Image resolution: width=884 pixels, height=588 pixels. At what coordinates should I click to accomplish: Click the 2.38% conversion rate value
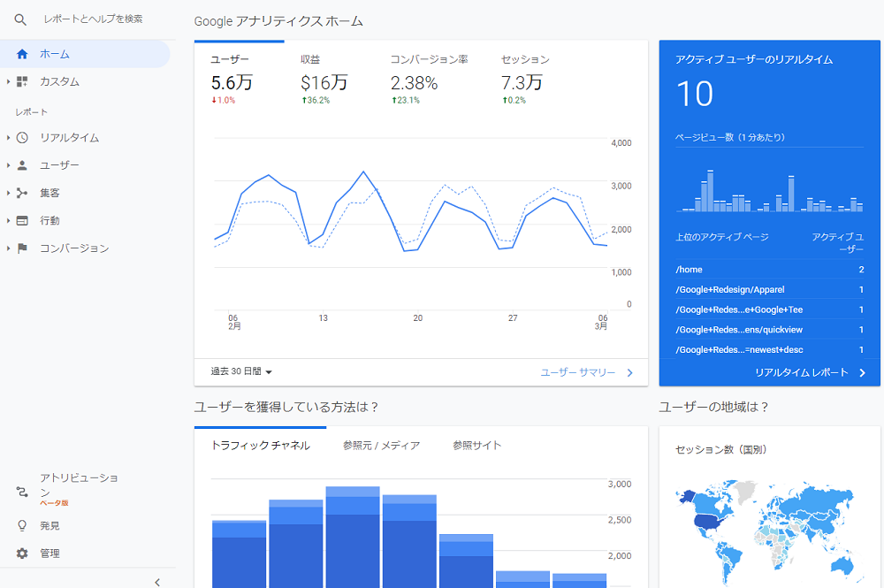click(x=414, y=83)
